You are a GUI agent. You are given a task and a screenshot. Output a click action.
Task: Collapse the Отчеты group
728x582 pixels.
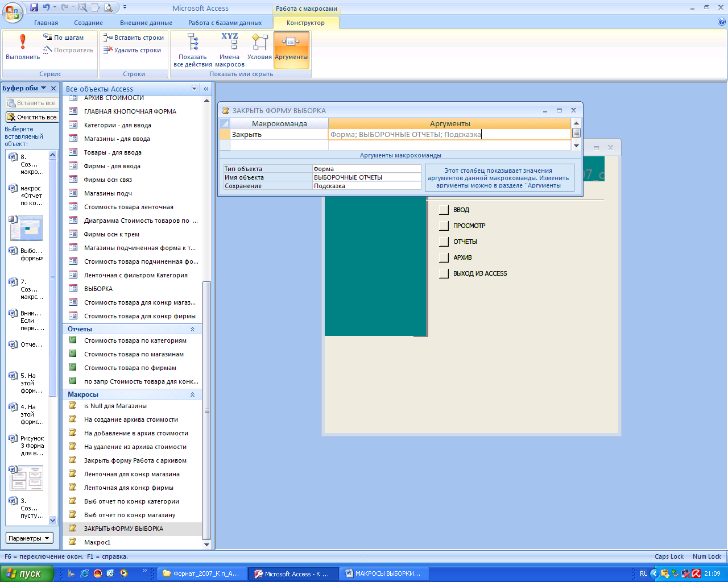(192, 329)
